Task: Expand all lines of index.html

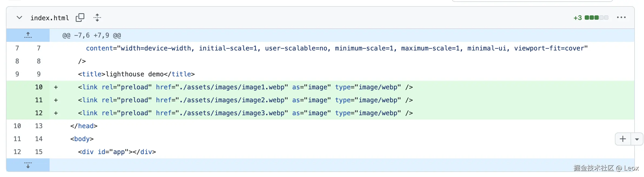Action: pos(97,18)
